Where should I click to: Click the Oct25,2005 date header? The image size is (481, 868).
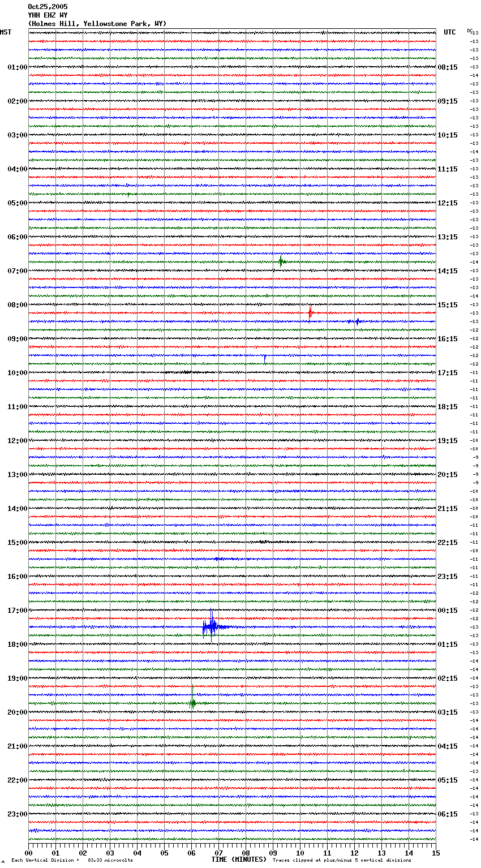click(48, 7)
